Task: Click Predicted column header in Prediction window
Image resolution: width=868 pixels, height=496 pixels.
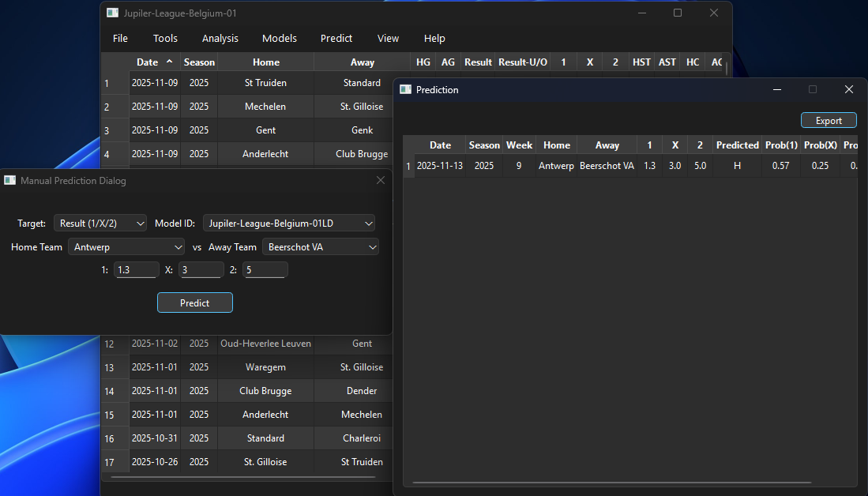Action: pyautogui.click(x=738, y=145)
